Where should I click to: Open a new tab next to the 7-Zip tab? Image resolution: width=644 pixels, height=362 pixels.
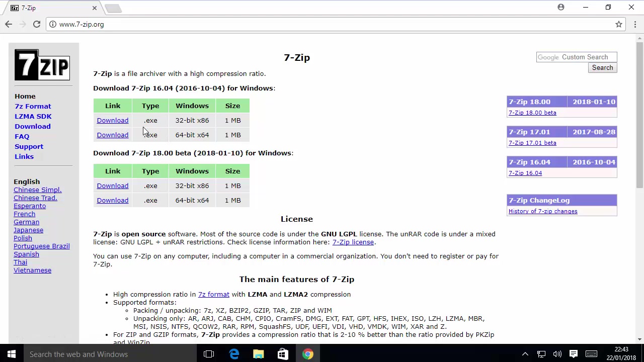(113, 8)
